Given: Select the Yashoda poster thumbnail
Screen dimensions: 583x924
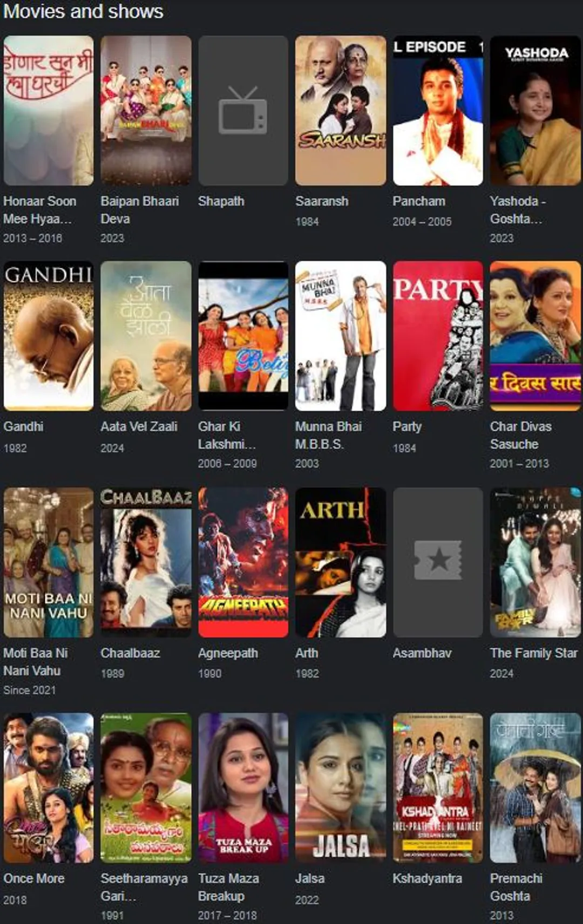Looking at the screenshot, I should 535,111.
